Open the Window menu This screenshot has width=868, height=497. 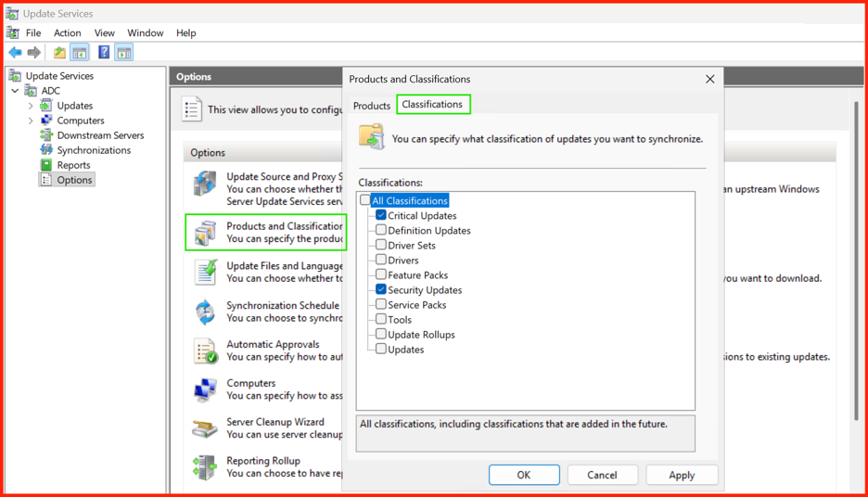tap(145, 33)
